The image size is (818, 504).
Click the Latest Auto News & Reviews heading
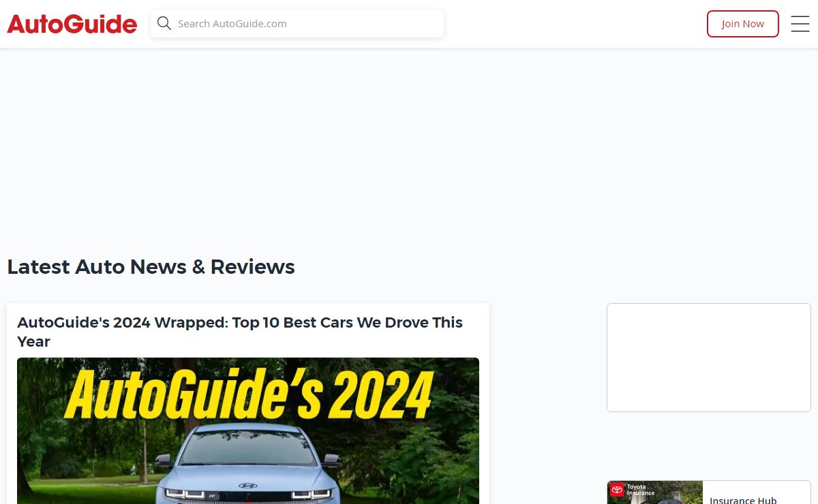click(x=151, y=266)
